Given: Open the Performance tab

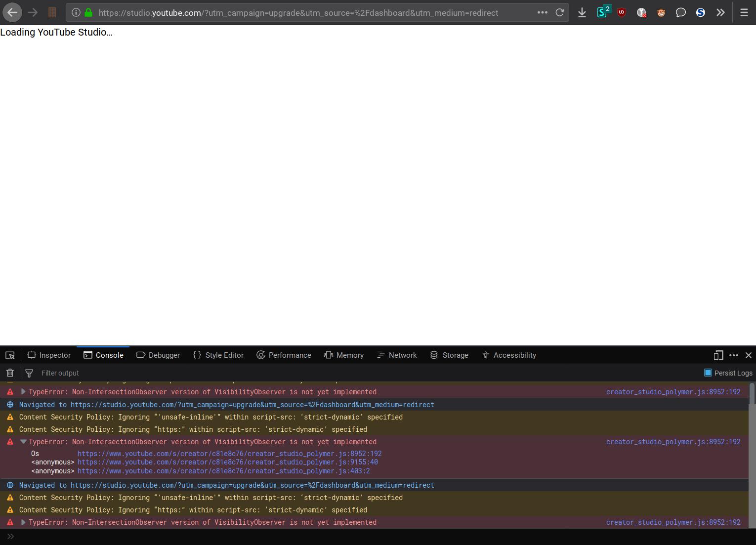Looking at the screenshot, I should (x=284, y=355).
